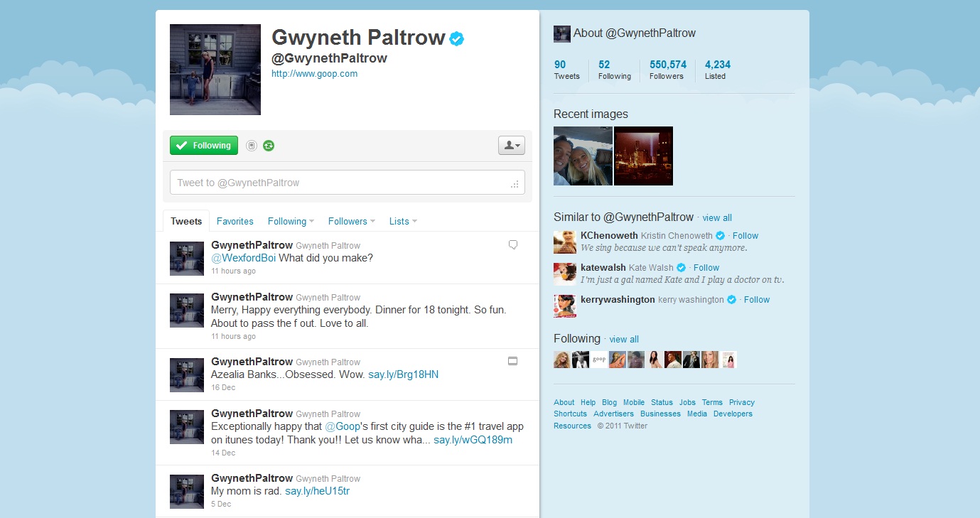
Task: Click the mobile notifications icon beside Following button
Action: tap(251, 146)
